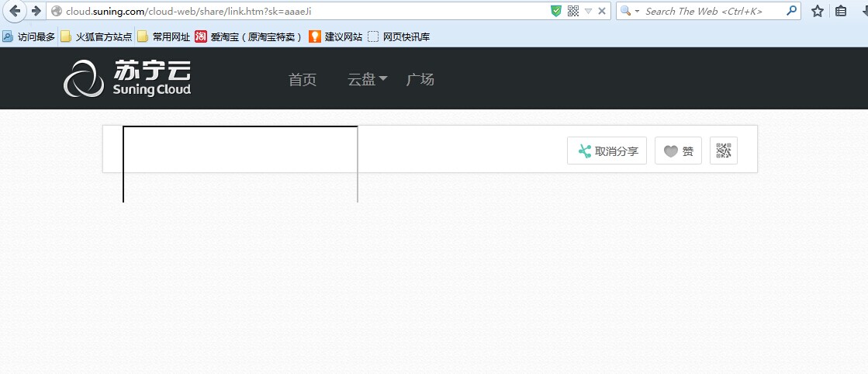Click the search magnifier go button

(x=792, y=11)
